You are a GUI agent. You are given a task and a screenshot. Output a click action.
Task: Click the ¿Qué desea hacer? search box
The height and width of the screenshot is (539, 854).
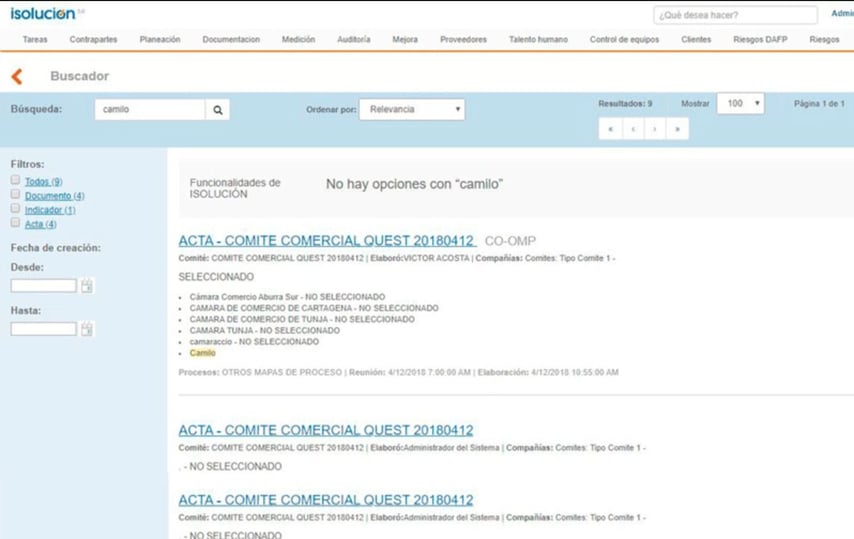(x=735, y=15)
